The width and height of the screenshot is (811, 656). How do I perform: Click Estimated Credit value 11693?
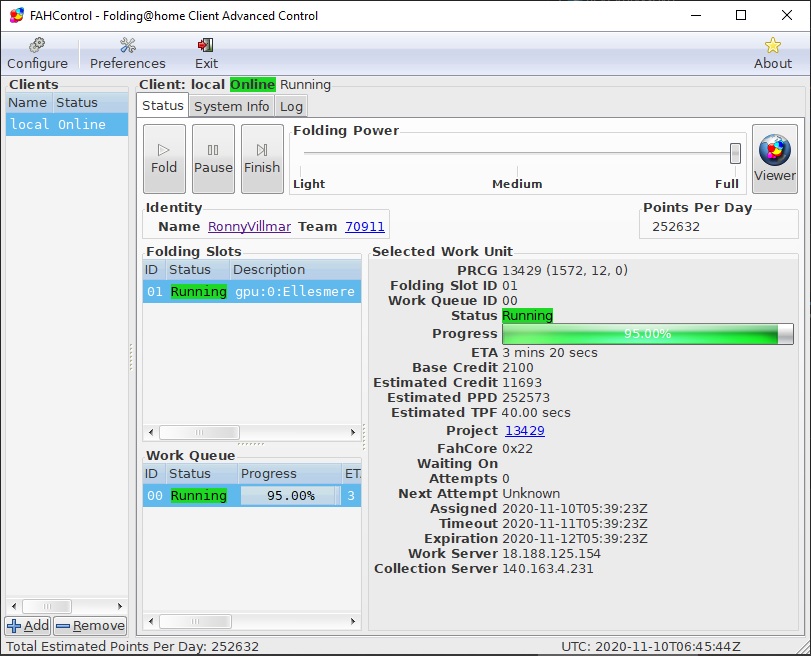pyautogui.click(x=522, y=382)
